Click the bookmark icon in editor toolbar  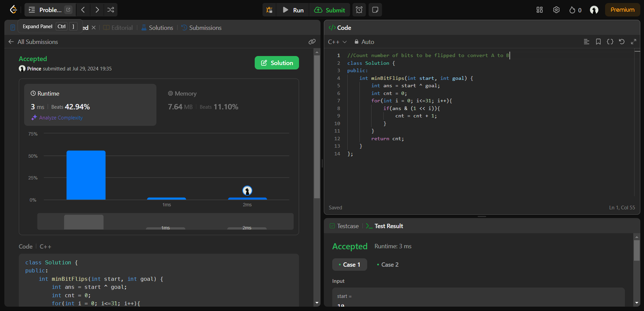pyautogui.click(x=598, y=41)
